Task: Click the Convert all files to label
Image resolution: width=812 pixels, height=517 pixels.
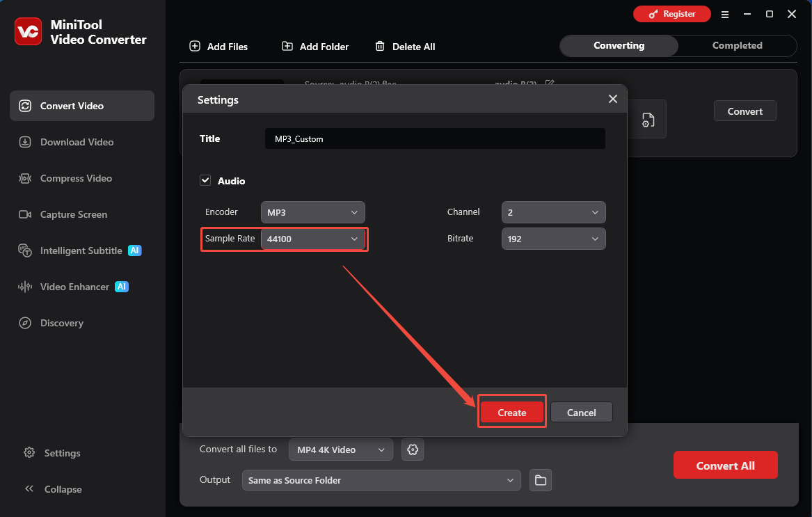Action: [238, 449]
